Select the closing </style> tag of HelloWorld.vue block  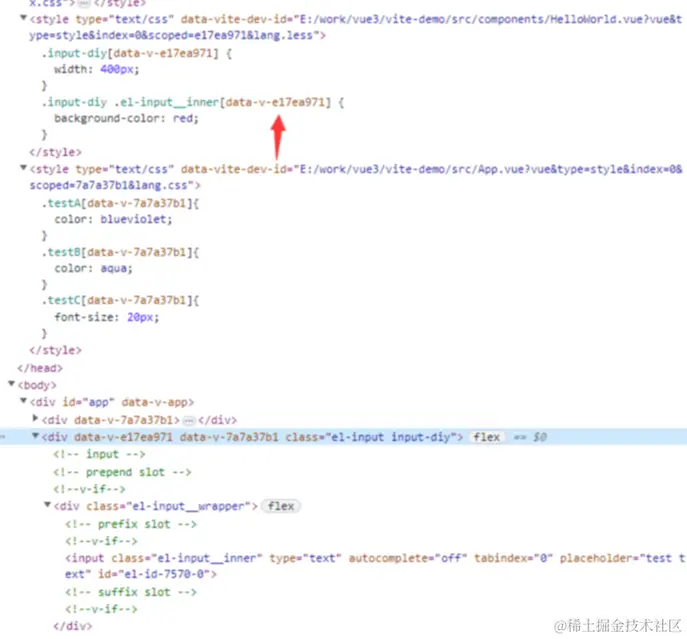55,153
